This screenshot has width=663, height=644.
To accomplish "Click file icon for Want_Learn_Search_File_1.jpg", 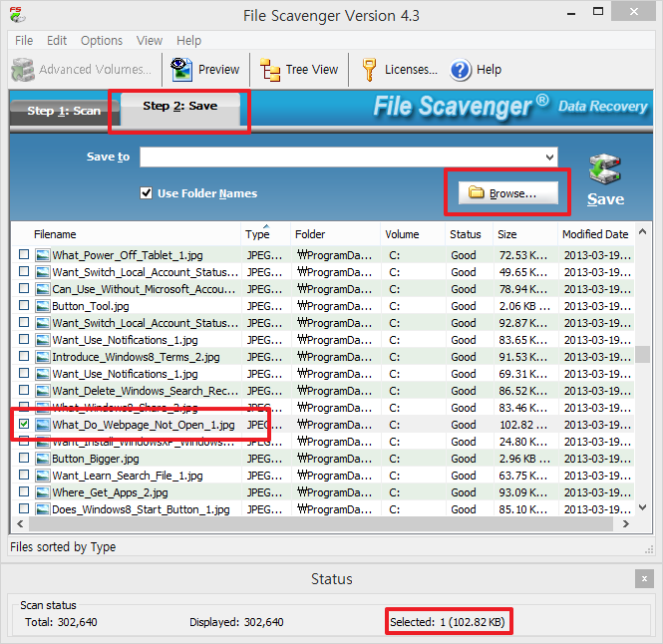I will 42,476.
